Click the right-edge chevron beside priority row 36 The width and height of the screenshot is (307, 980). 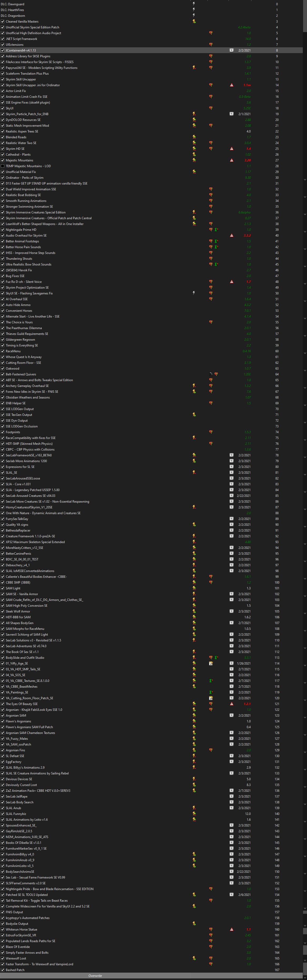point(305,214)
